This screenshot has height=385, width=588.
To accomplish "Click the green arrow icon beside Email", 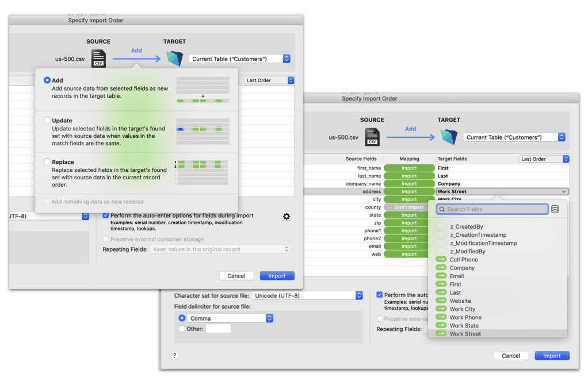I will coord(441,276).
